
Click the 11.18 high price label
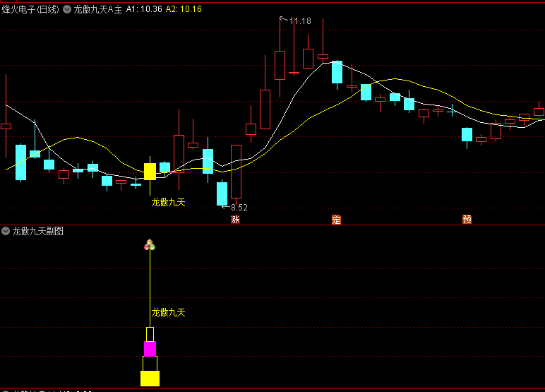tap(300, 21)
